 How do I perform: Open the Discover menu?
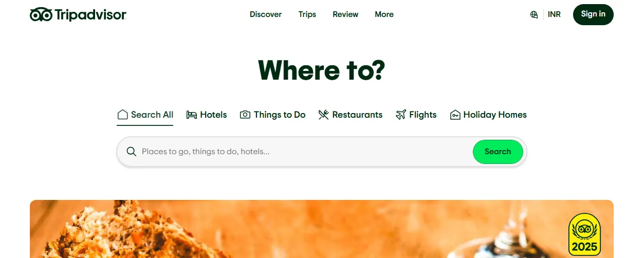(x=266, y=14)
